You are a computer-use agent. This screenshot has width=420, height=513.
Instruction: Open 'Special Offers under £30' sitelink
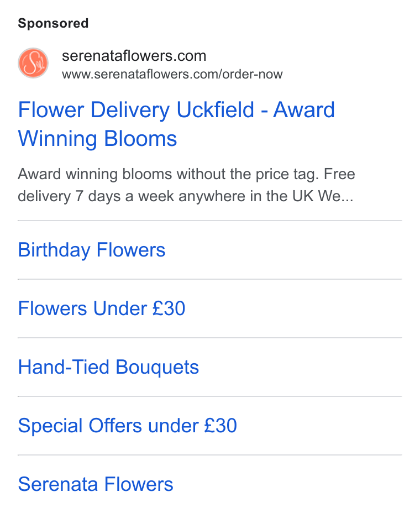click(127, 426)
